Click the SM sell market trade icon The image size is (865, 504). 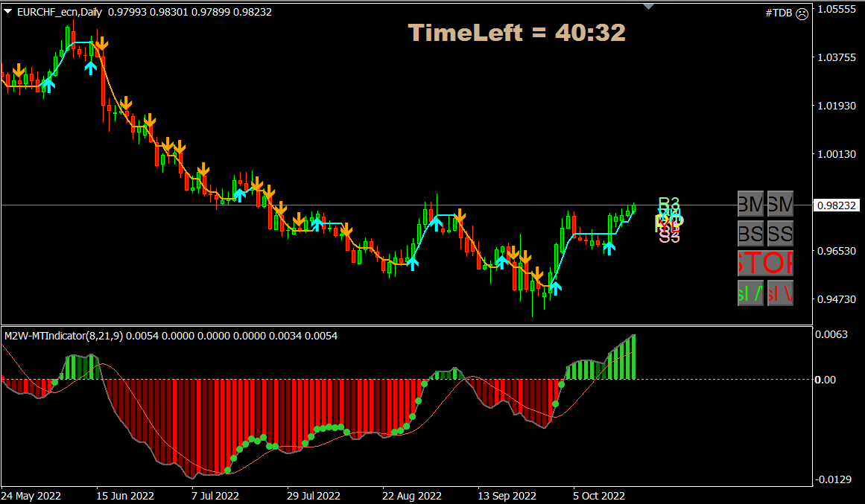pos(779,203)
